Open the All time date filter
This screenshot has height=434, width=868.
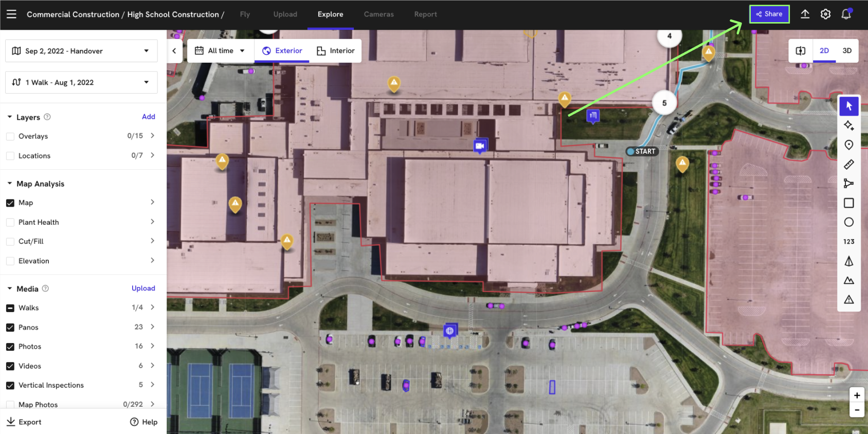point(220,51)
